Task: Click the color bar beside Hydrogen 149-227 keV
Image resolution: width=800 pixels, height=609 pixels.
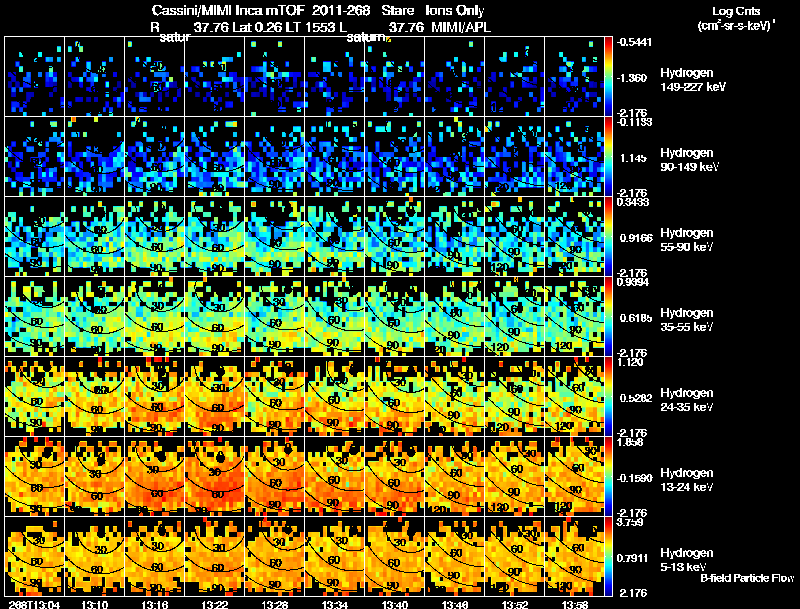Action: [x=608, y=76]
